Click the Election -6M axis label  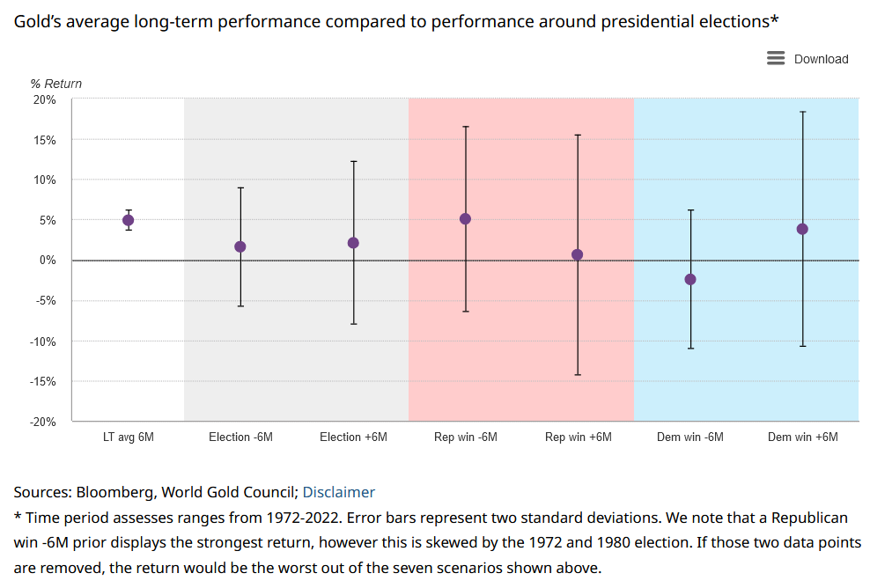(240, 437)
